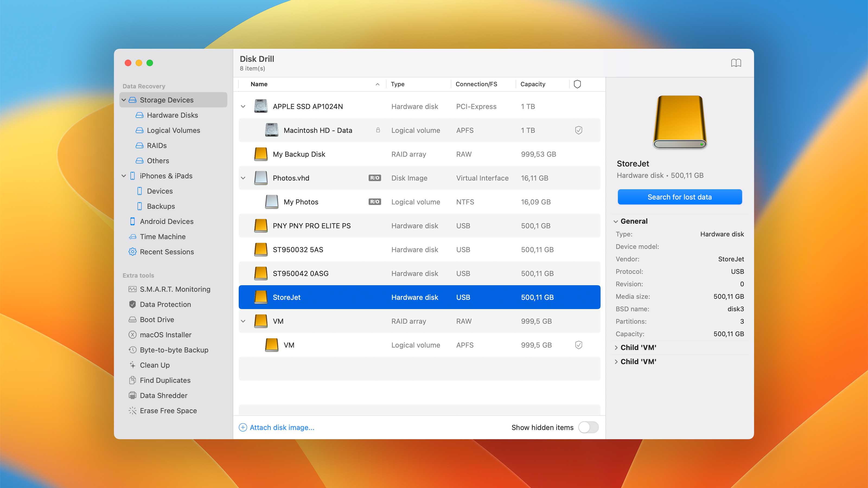Screen dimensions: 868x488
Task: Open Byte-to-byte Backup tool
Action: point(174,350)
